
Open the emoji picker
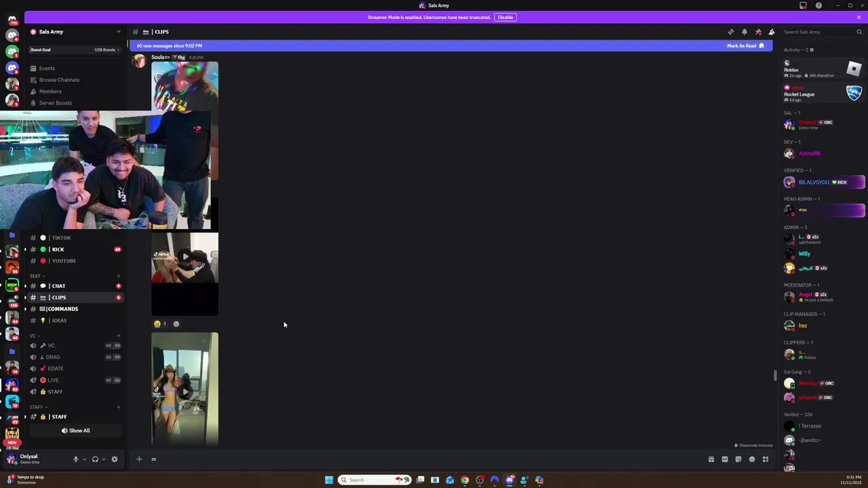point(751,459)
